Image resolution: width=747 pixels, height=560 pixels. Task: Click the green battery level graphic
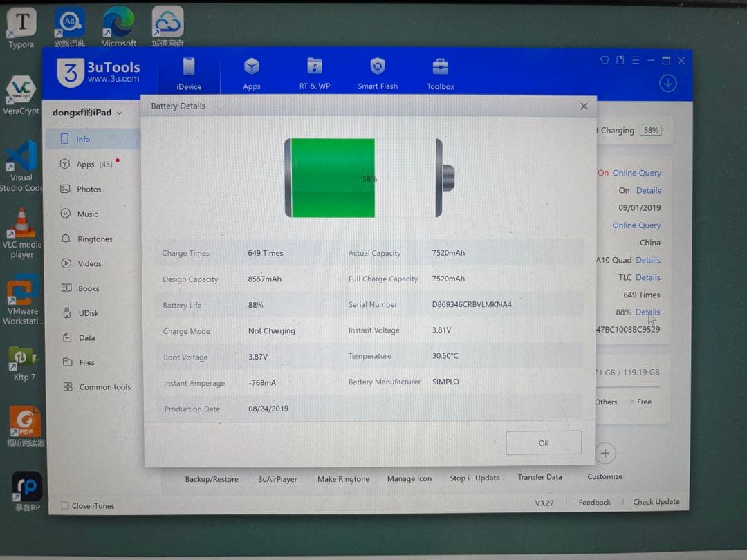(x=332, y=178)
